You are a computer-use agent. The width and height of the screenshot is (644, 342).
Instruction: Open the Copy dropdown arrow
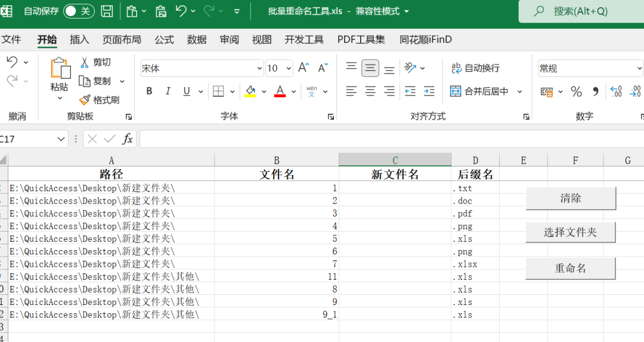[122, 81]
